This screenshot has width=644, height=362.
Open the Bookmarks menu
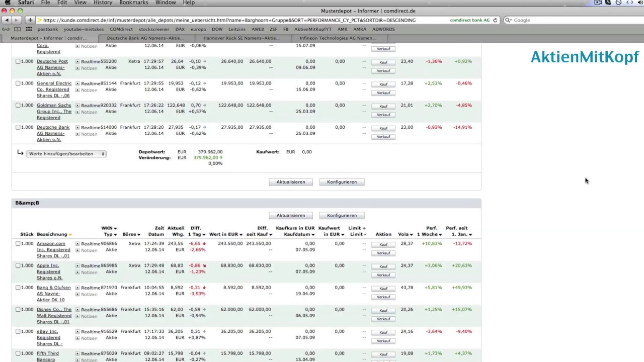(x=133, y=3)
